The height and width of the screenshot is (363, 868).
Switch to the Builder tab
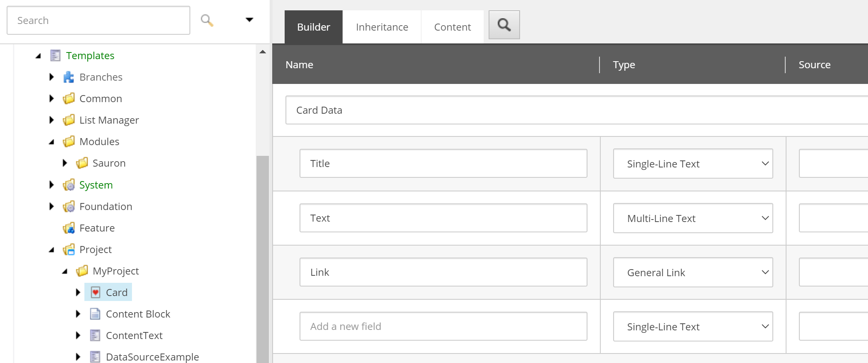(x=314, y=27)
